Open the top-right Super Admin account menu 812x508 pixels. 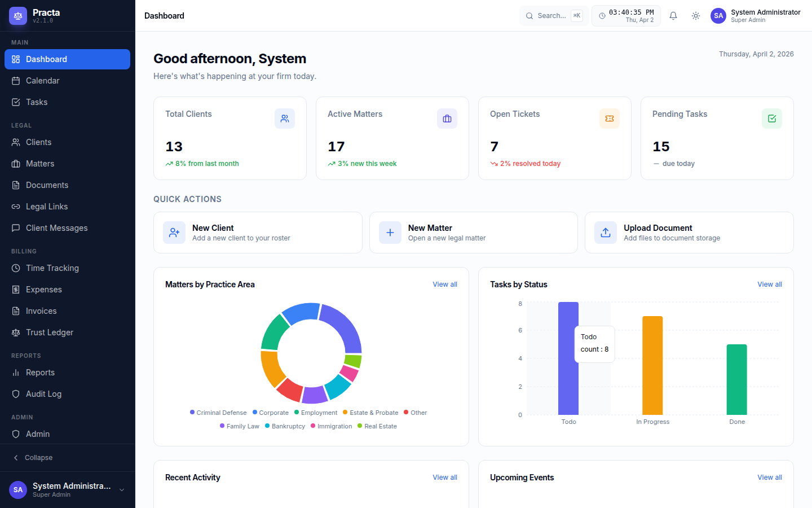[756, 16]
